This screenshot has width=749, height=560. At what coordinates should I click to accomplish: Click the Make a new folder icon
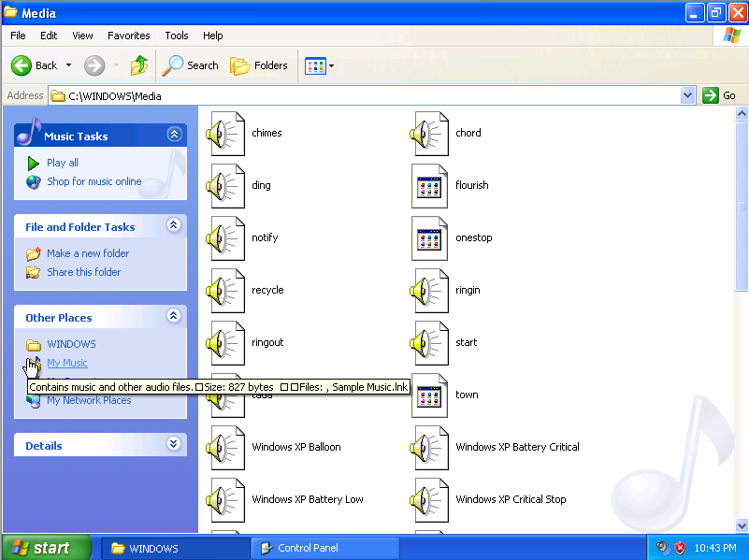pyautogui.click(x=34, y=253)
